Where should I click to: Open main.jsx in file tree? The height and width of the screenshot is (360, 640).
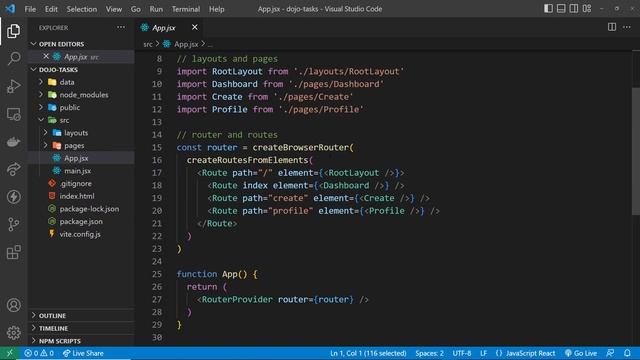[x=78, y=171]
